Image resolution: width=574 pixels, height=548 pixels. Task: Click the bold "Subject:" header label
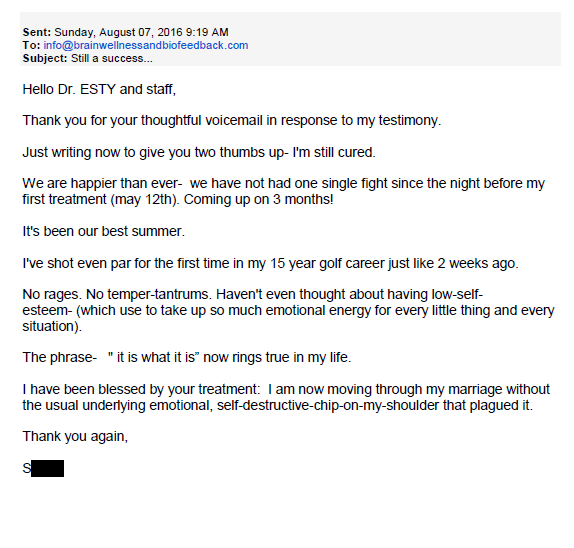tap(45, 59)
